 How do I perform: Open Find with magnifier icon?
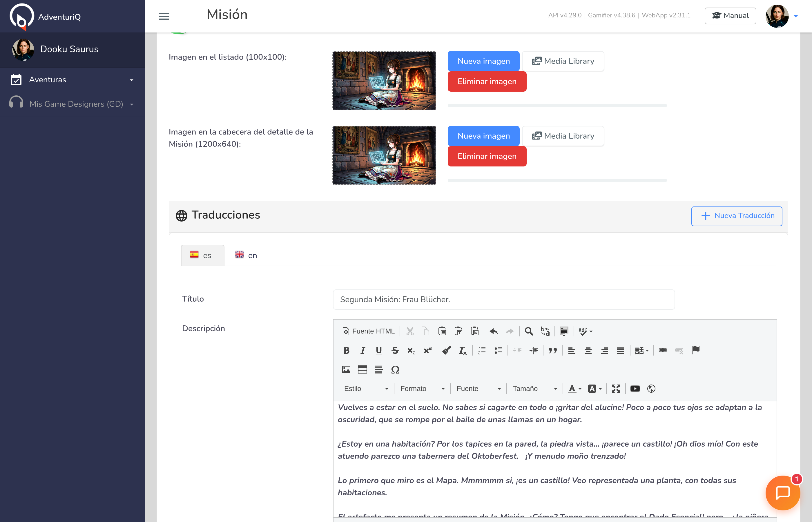click(529, 331)
